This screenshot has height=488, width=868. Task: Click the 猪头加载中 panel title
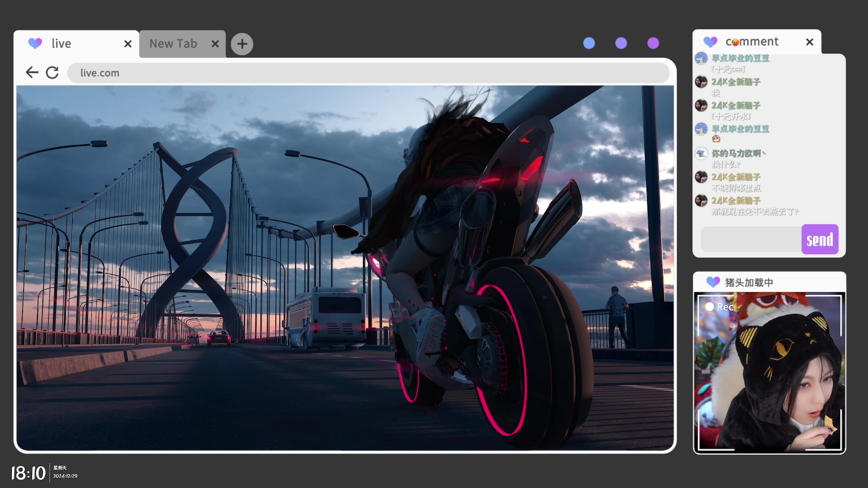(749, 282)
